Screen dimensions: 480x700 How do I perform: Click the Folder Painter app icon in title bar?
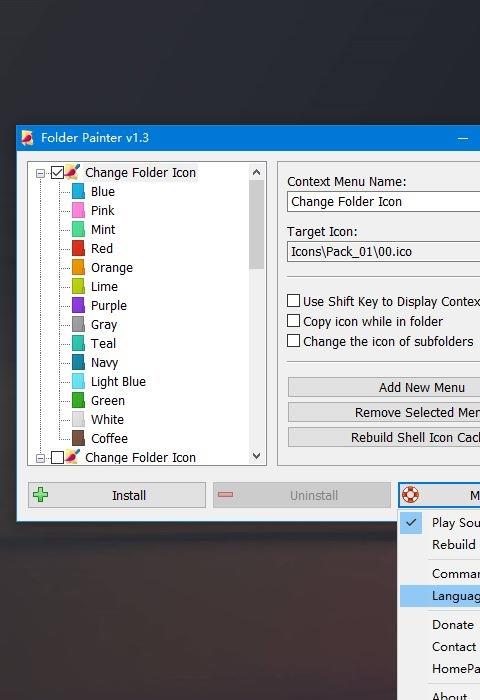click(x=27, y=138)
